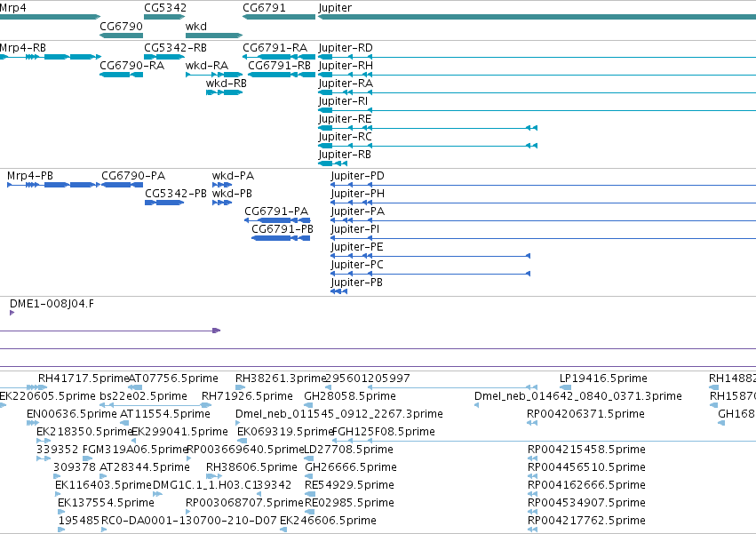Select the GH26666.5prime EST label

[x=351, y=467]
